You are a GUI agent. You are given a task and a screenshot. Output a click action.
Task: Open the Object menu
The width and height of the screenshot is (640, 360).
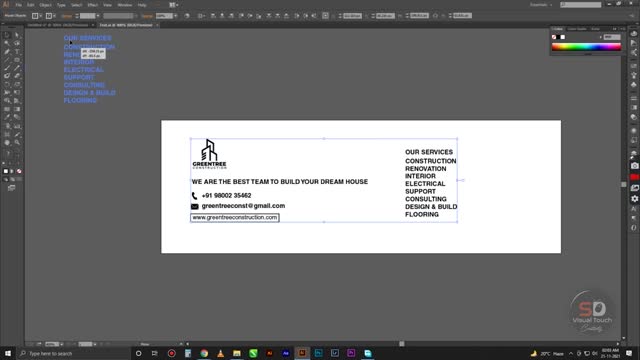[45, 5]
